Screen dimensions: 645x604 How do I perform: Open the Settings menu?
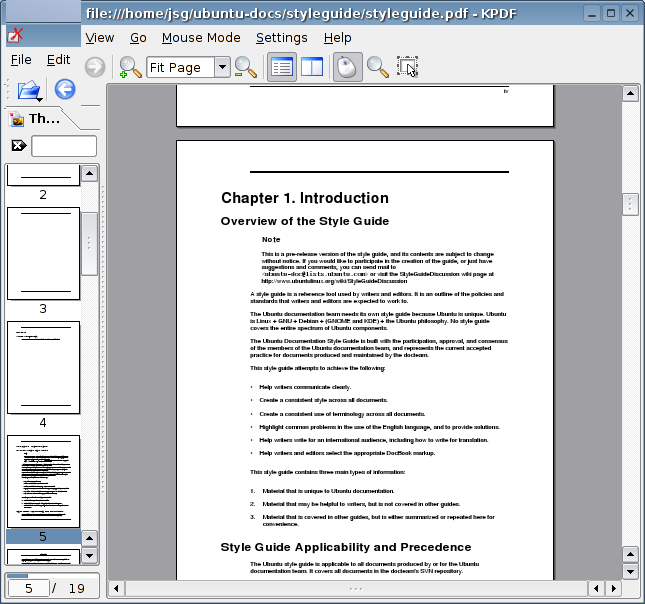pyautogui.click(x=282, y=38)
